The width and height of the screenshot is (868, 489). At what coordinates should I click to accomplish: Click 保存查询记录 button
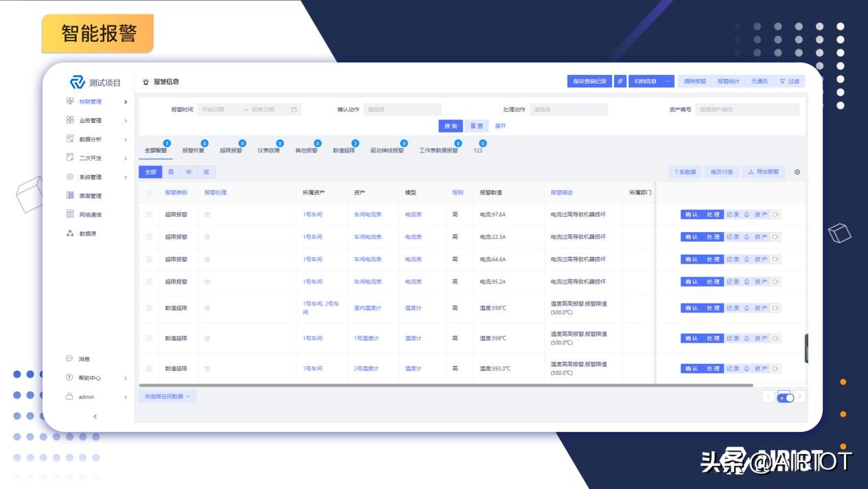pos(589,81)
